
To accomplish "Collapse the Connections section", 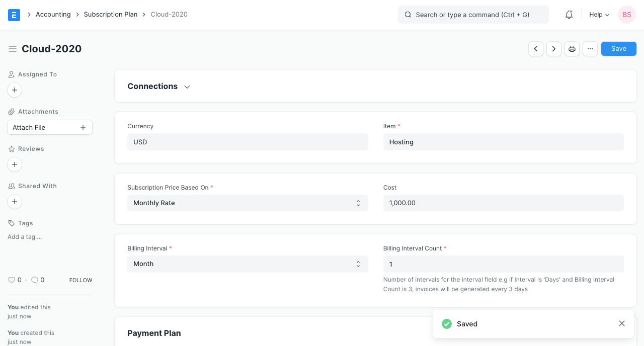I will click(x=187, y=86).
